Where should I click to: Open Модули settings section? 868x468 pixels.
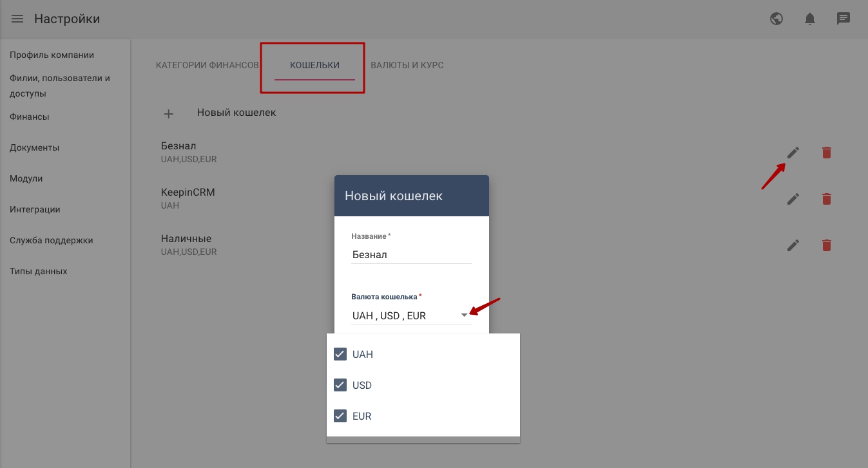26,178
